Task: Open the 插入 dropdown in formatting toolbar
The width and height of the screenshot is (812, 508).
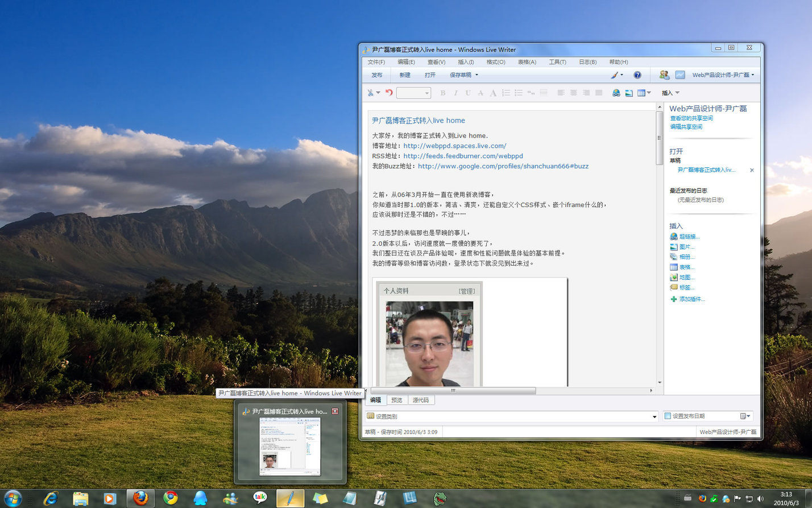Action: click(670, 93)
